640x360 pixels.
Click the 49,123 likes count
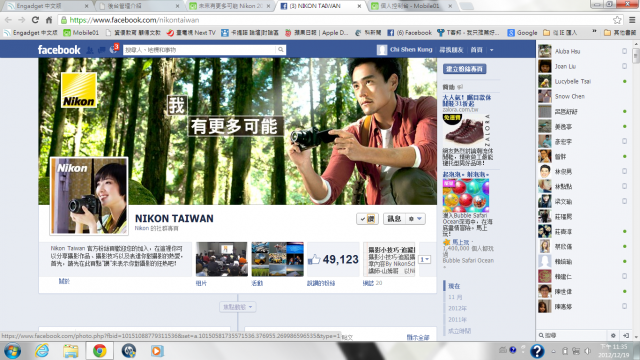tap(340, 259)
